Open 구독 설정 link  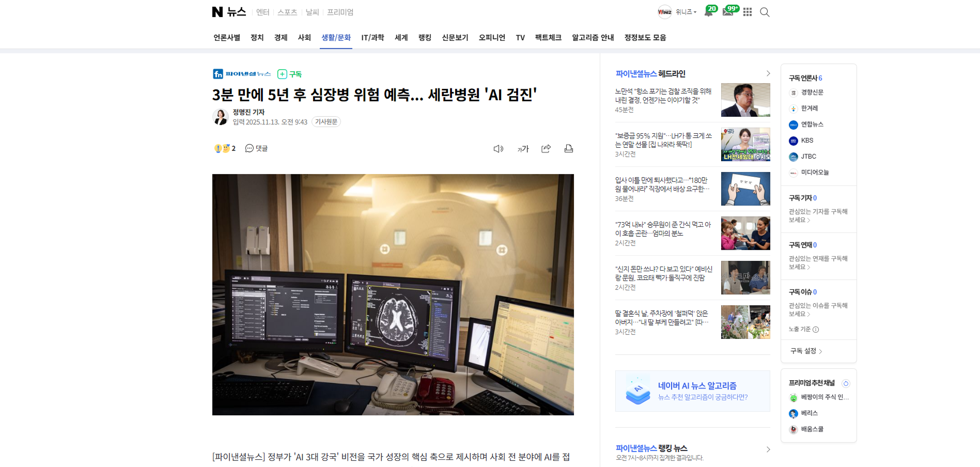(806, 351)
